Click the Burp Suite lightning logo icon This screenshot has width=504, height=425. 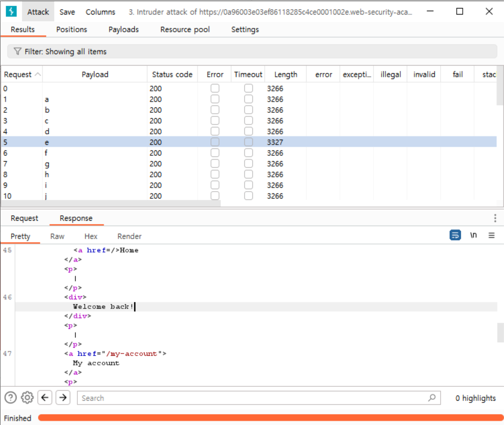[11, 12]
